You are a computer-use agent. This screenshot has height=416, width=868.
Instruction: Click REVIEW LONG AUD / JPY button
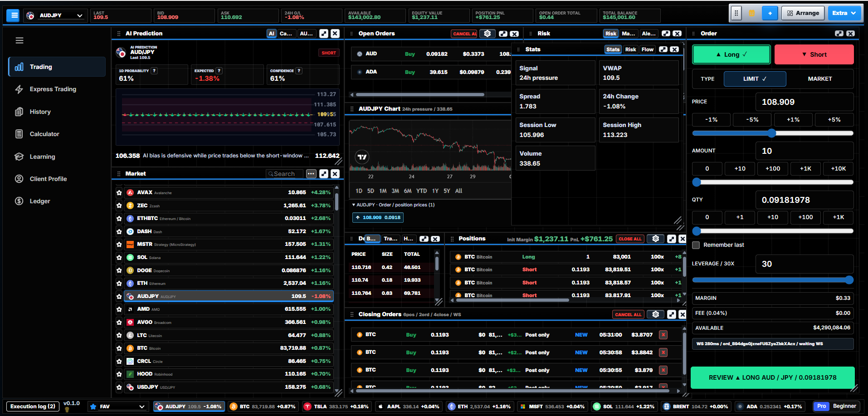pos(772,377)
